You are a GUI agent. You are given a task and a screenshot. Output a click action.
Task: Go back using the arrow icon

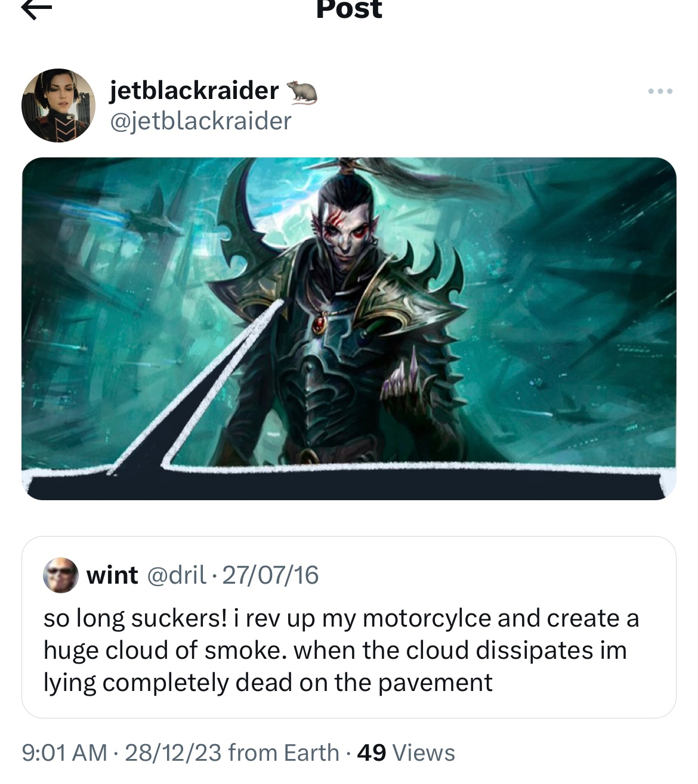(37, 9)
